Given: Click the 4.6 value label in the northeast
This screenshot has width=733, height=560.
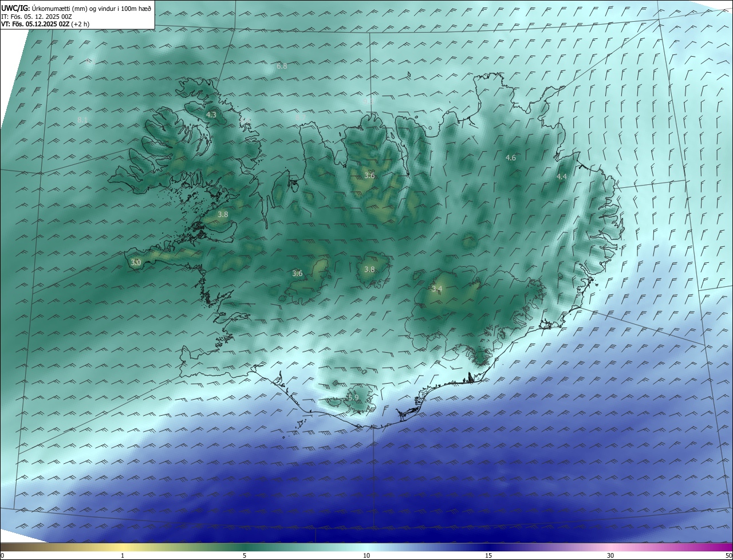Looking at the screenshot, I should pos(511,157).
